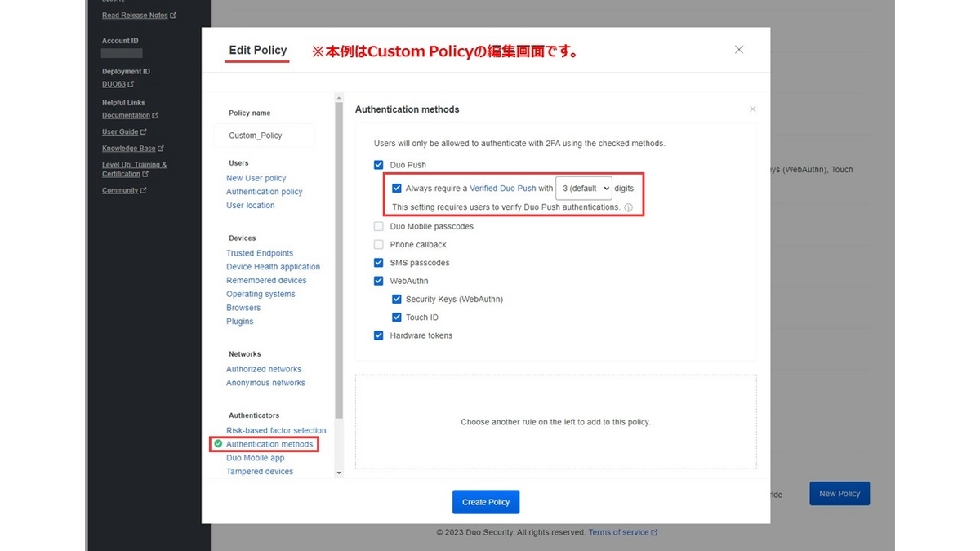Click the external link icon next to Terms of service
Screen dimensions: 980x551
(653, 531)
